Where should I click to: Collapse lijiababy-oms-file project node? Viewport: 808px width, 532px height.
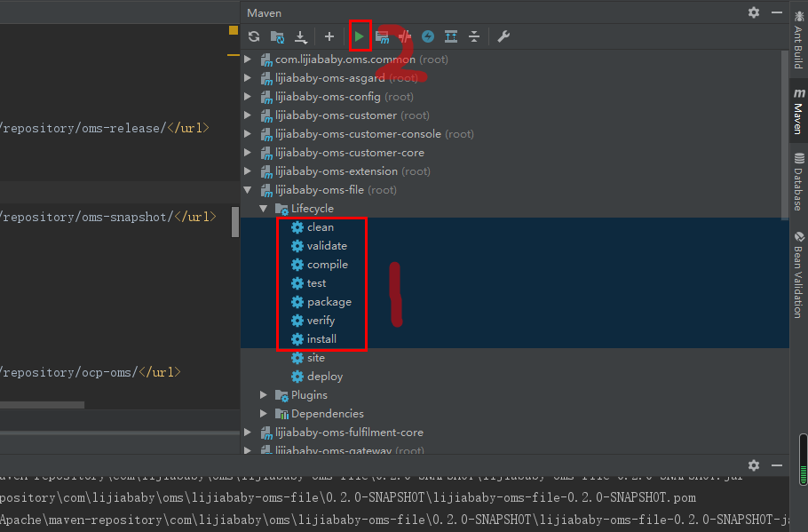pyautogui.click(x=248, y=190)
